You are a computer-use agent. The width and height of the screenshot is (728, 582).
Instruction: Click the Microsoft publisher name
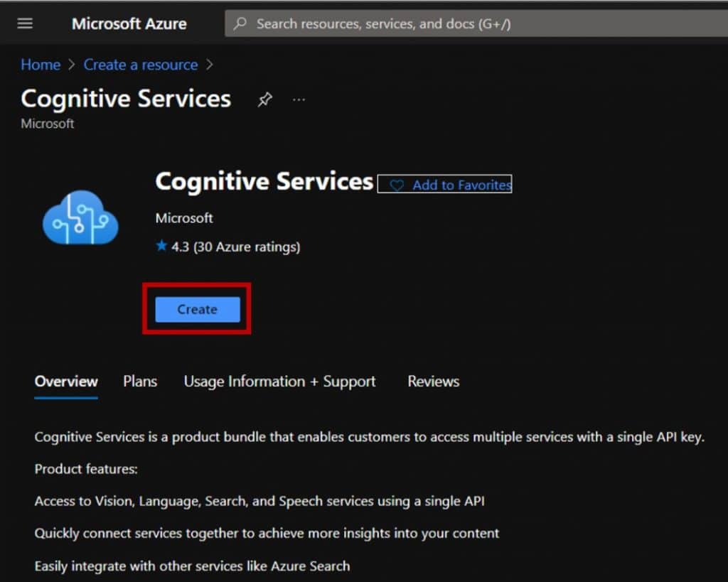tap(184, 218)
